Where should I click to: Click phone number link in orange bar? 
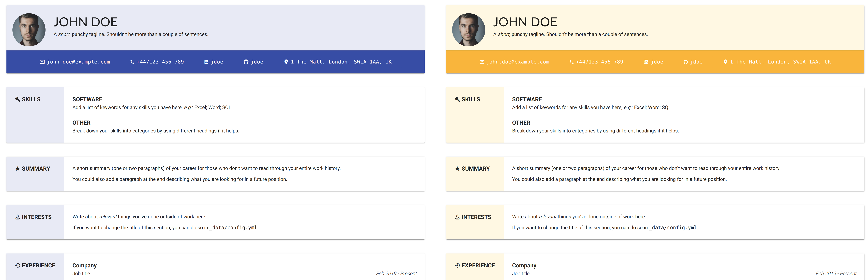[599, 62]
